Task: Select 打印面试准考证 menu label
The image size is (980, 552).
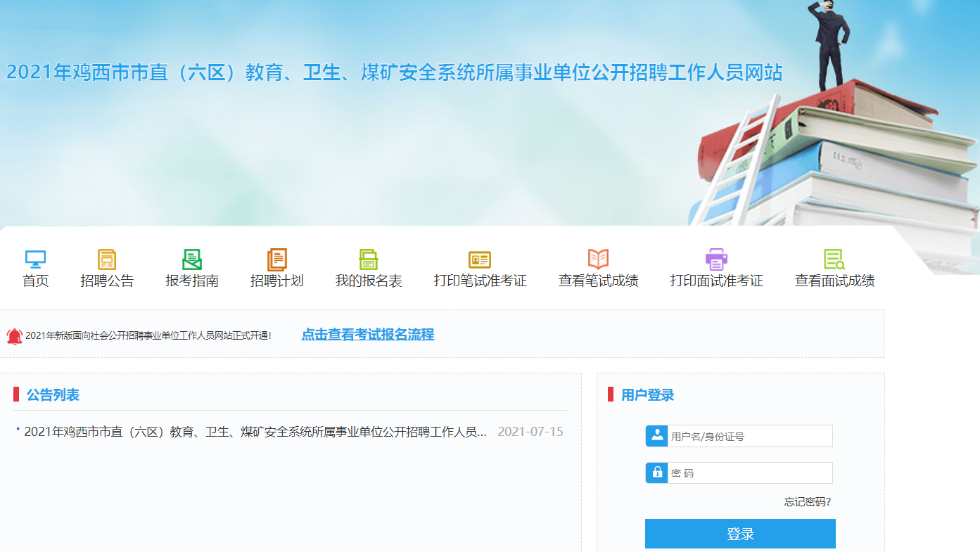Action: tap(716, 281)
